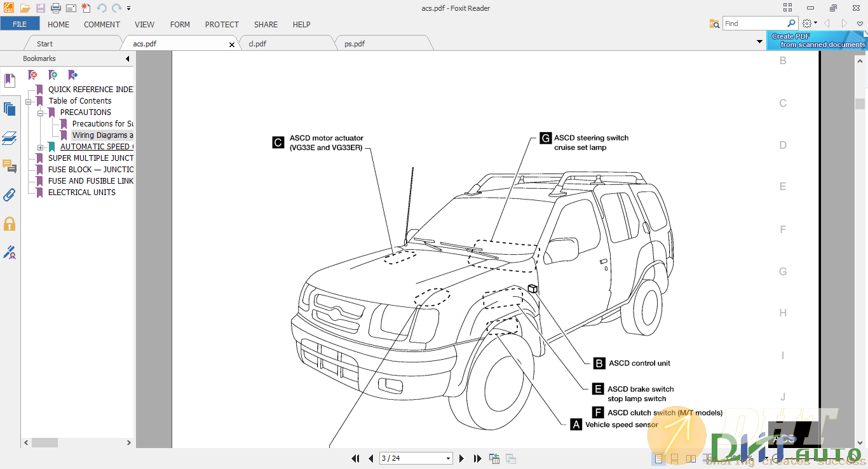This screenshot has width=868, height=469.
Task: Open the page number 3 / 24 dropdown
Action: 448,458
